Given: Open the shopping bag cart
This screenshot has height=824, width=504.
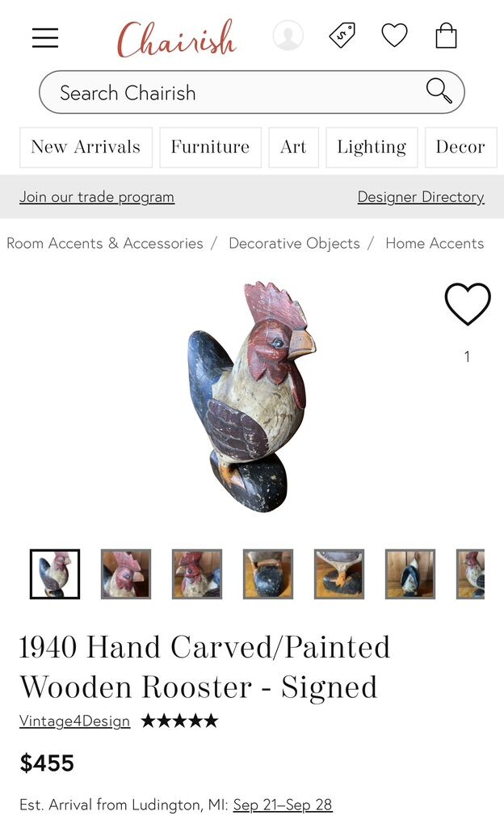Looking at the screenshot, I should coord(446,36).
